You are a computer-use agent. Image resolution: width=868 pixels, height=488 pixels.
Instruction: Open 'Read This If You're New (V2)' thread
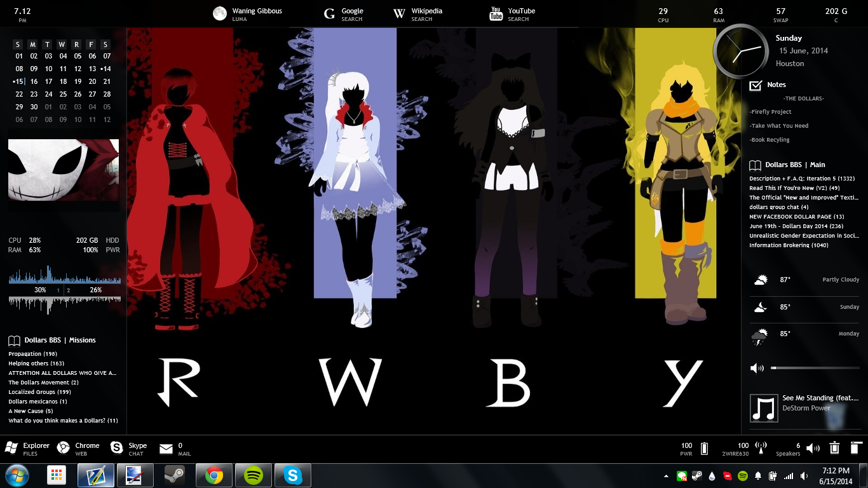(x=794, y=188)
